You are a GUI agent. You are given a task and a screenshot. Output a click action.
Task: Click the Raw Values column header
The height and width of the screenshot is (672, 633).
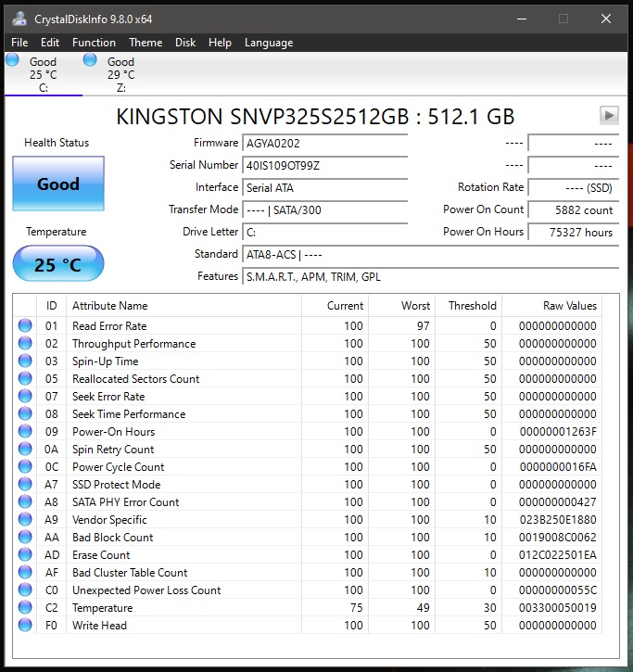(x=570, y=306)
